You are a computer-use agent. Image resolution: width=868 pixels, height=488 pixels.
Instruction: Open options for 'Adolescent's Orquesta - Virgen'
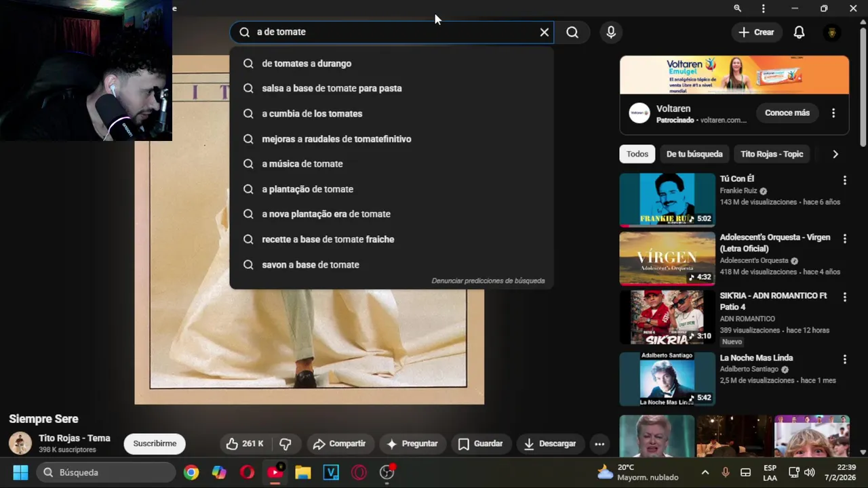(844, 239)
